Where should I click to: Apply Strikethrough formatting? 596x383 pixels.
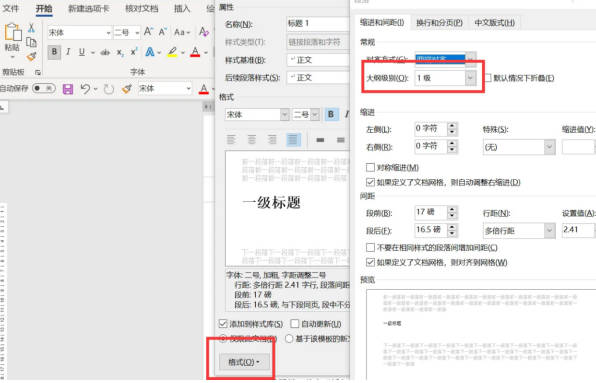[x=105, y=52]
